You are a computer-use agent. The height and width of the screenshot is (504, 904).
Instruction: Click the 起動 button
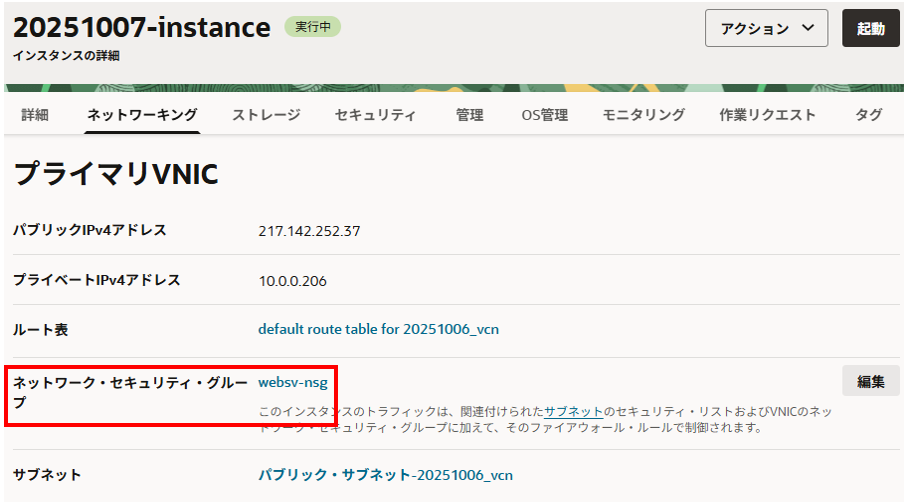tap(871, 29)
